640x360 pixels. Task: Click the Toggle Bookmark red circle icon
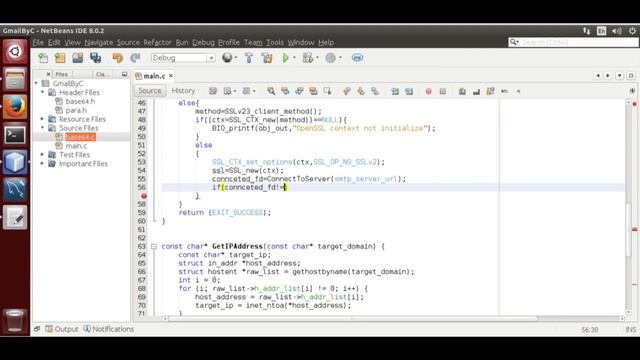pyautogui.click(x=428, y=91)
